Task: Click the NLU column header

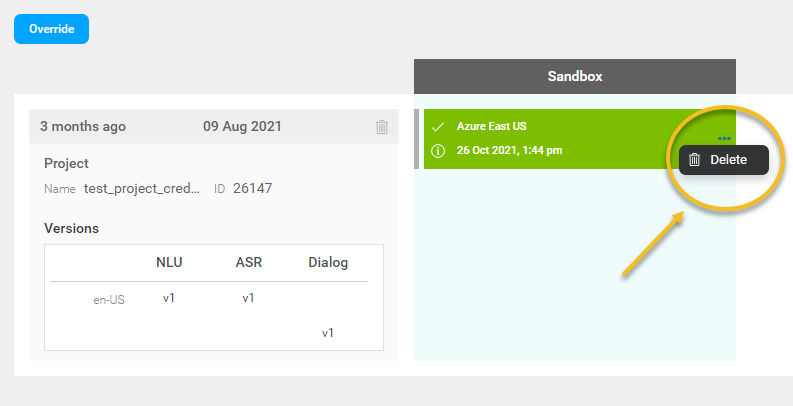Action: [169, 263]
